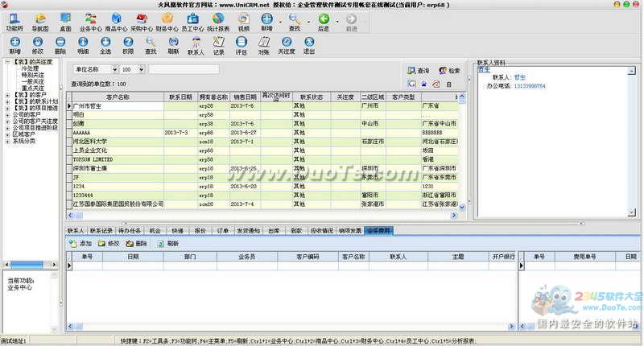Open 评估 evaluation toolbar icon
Viewport: 644px width, 346px height.
[241, 46]
